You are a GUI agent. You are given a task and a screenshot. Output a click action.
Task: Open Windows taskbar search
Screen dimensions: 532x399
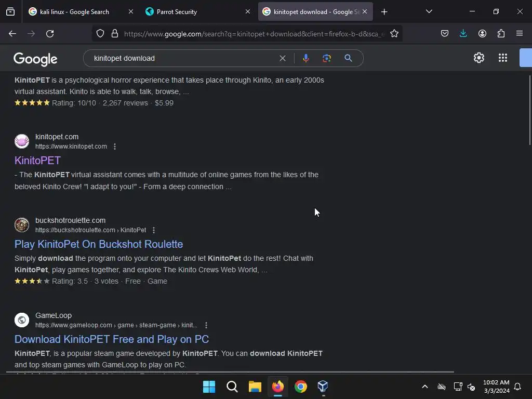point(232,387)
